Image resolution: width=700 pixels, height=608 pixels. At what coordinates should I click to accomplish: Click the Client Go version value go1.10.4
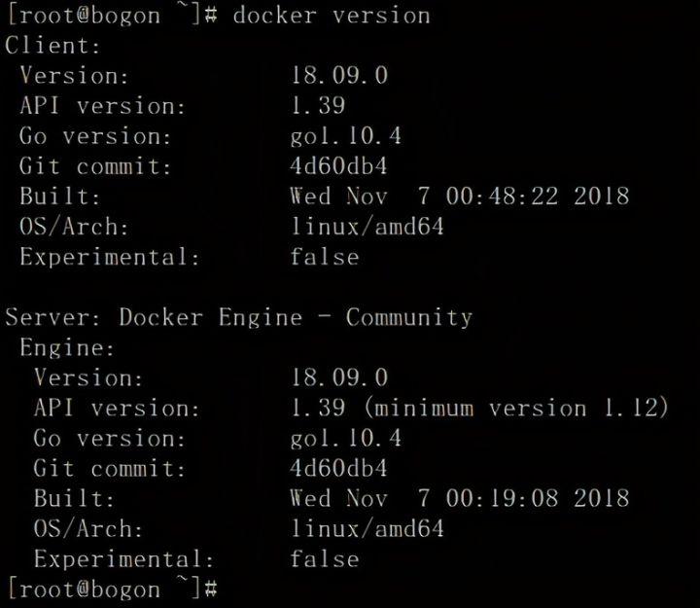click(x=345, y=136)
